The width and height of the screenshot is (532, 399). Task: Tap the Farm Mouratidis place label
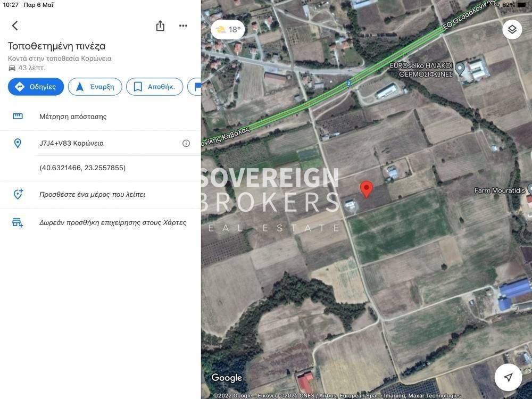[x=500, y=190]
